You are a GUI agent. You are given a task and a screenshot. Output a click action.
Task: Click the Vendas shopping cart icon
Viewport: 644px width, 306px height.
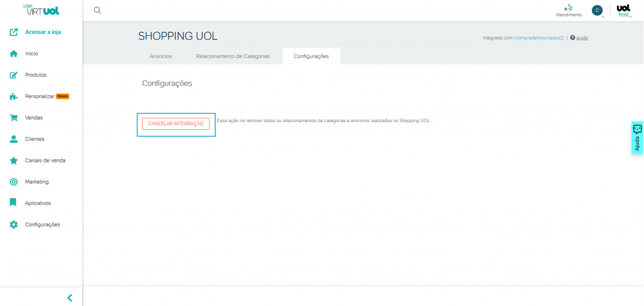coord(14,118)
